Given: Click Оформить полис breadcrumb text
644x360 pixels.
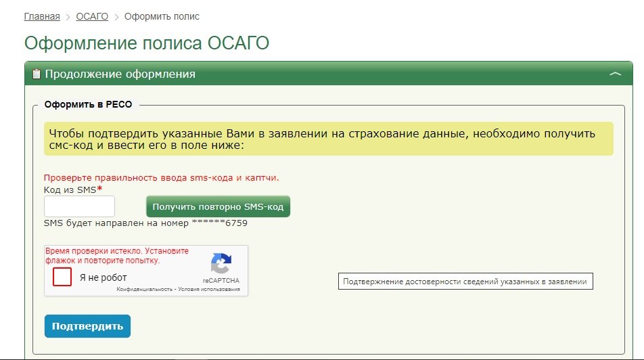Looking at the screenshot, I should [x=162, y=16].
